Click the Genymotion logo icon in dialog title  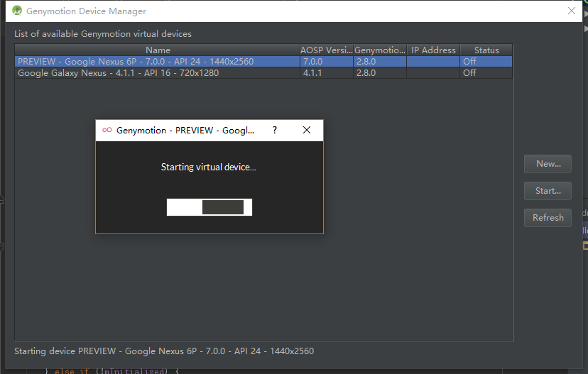click(107, 130)
